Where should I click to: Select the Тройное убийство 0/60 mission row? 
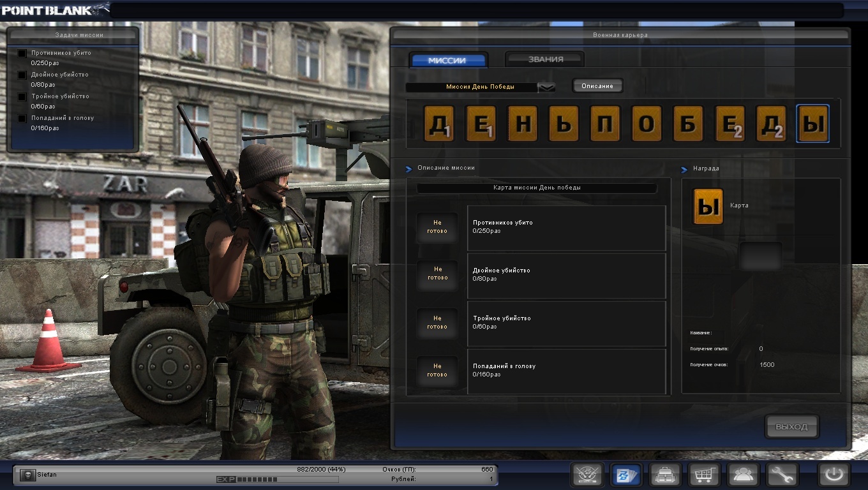pyautogui.click(x=567, y=323)
